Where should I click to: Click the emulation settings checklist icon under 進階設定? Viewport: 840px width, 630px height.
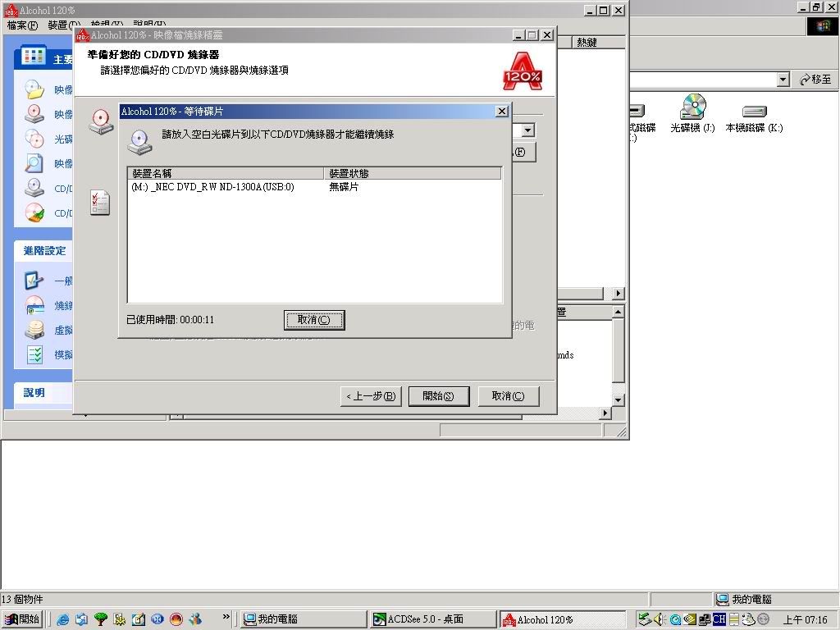(34, 354)
